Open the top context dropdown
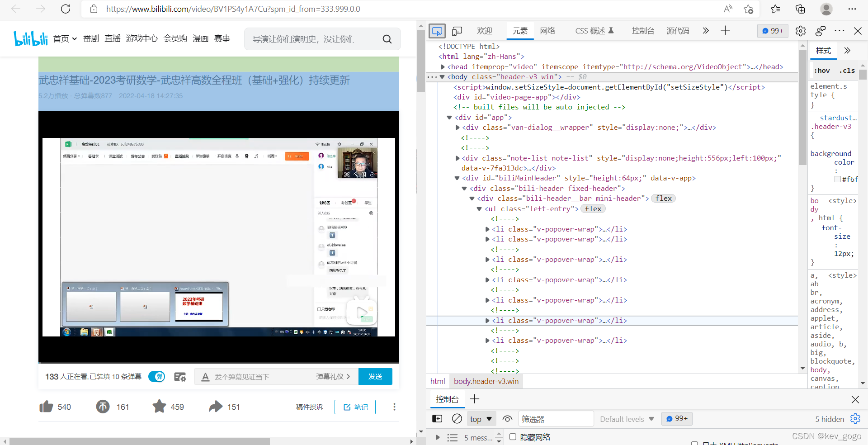Screen dimensions: 868x445 [481, 419]
